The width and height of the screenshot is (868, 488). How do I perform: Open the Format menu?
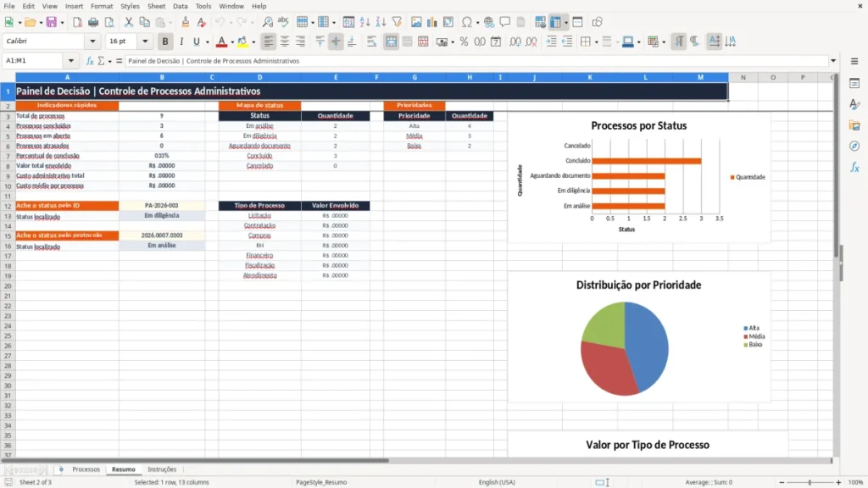point(102,6)
